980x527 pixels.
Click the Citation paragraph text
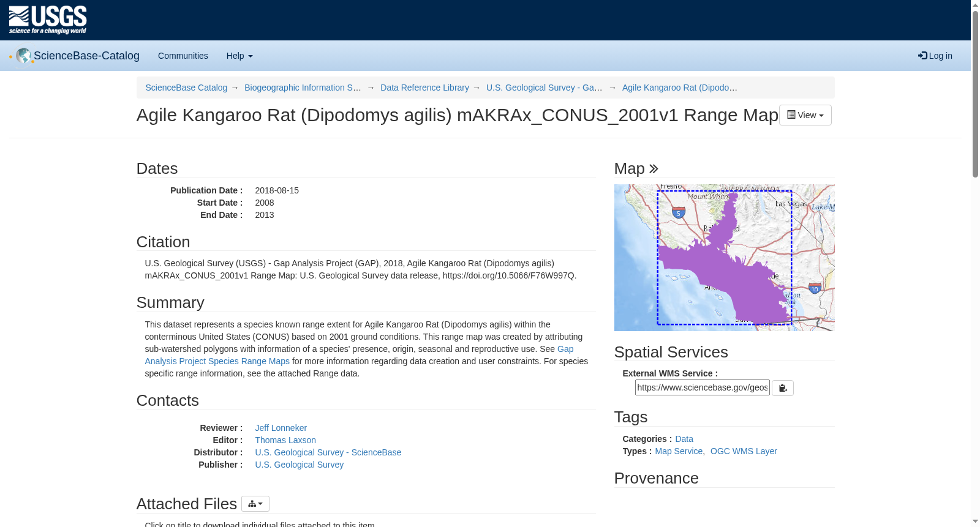click(x=361, y=269)
